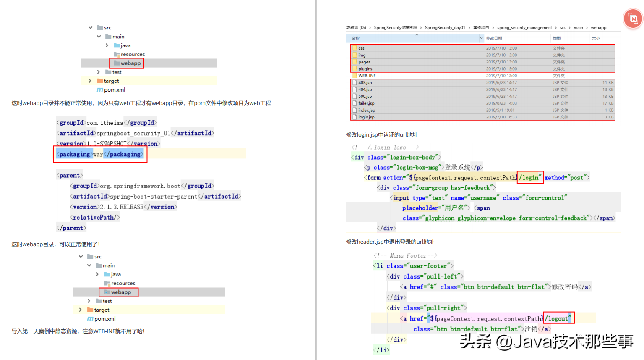The height and width of the screenshot is (360, 644).
Task: Click the 修改login.jsp中认证的url地址 heading
Action: coord(382,135)
